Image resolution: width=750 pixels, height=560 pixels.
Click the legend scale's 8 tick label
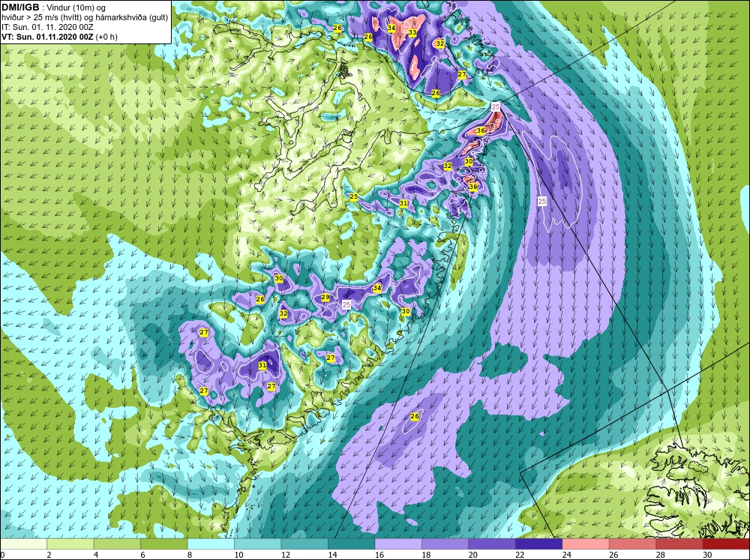pos(190,555)
